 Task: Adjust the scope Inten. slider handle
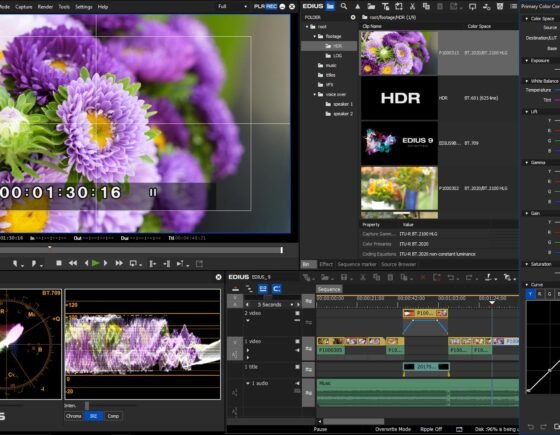[x=87, y=406]
